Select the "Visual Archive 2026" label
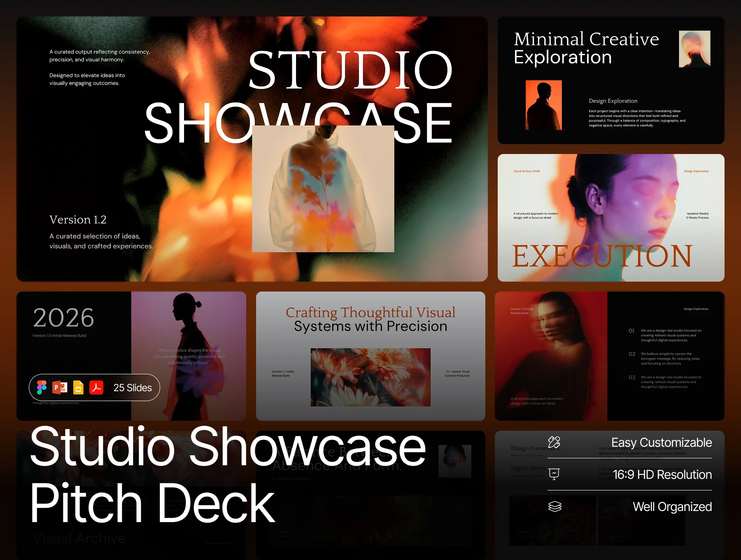Image resolution: width=741 pixels, height=560 pixels. (527, 171)
